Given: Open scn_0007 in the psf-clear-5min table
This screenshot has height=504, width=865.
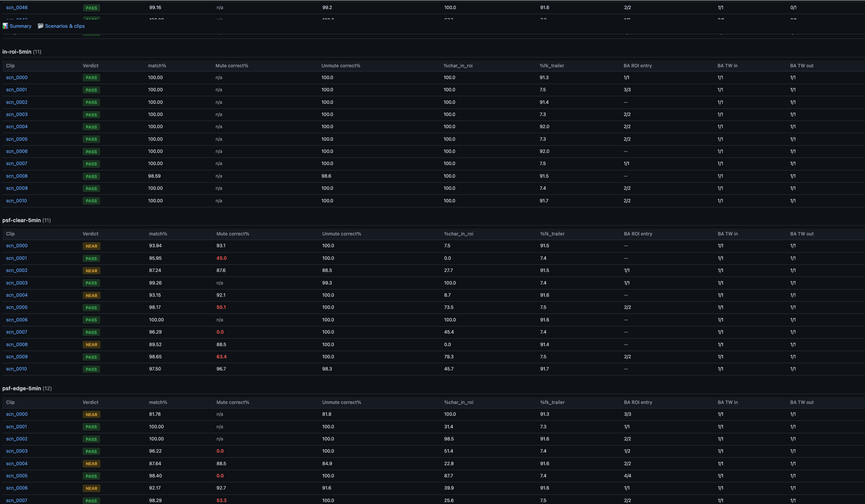Looking at the screenshot, I should pos(17,332).
